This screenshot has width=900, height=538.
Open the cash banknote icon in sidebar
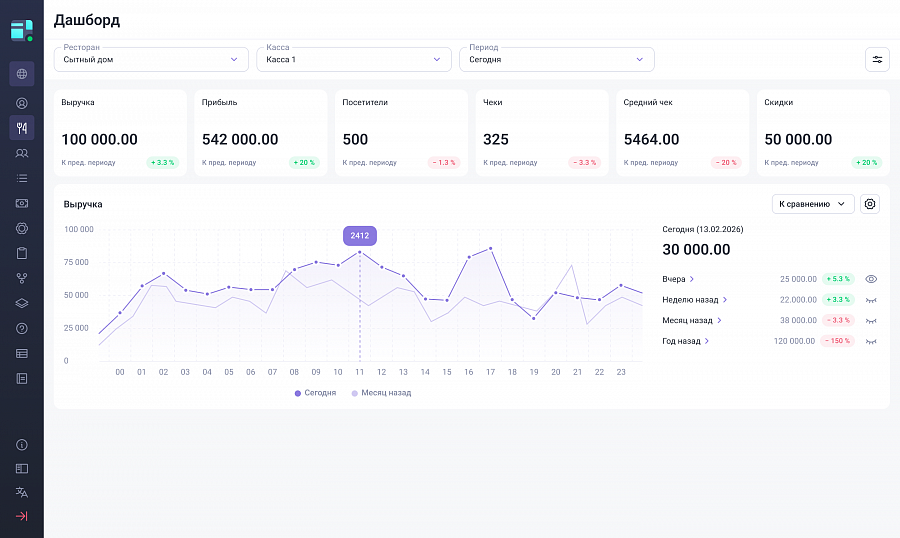pyautogui.click(x=22, y=203)
